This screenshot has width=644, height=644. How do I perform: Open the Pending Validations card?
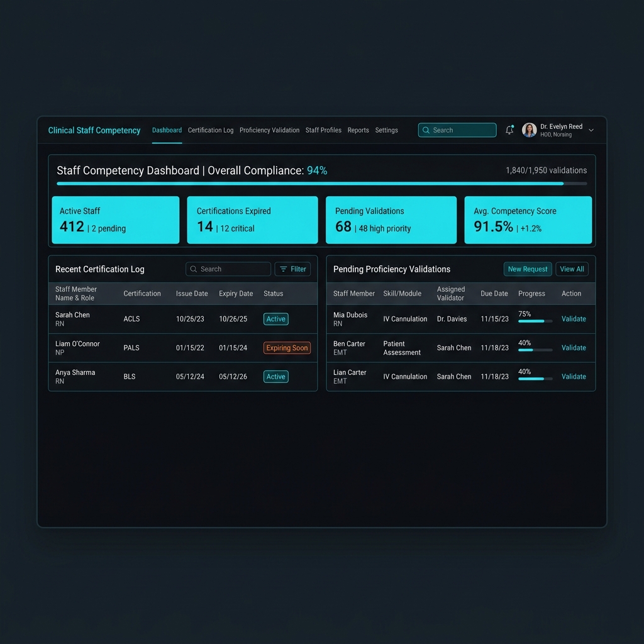(x=391, y=219)
